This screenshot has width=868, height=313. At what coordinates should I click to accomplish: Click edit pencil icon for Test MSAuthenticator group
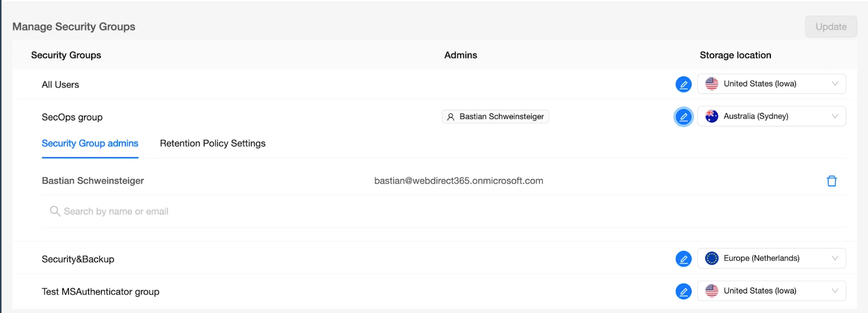point(683,291)
